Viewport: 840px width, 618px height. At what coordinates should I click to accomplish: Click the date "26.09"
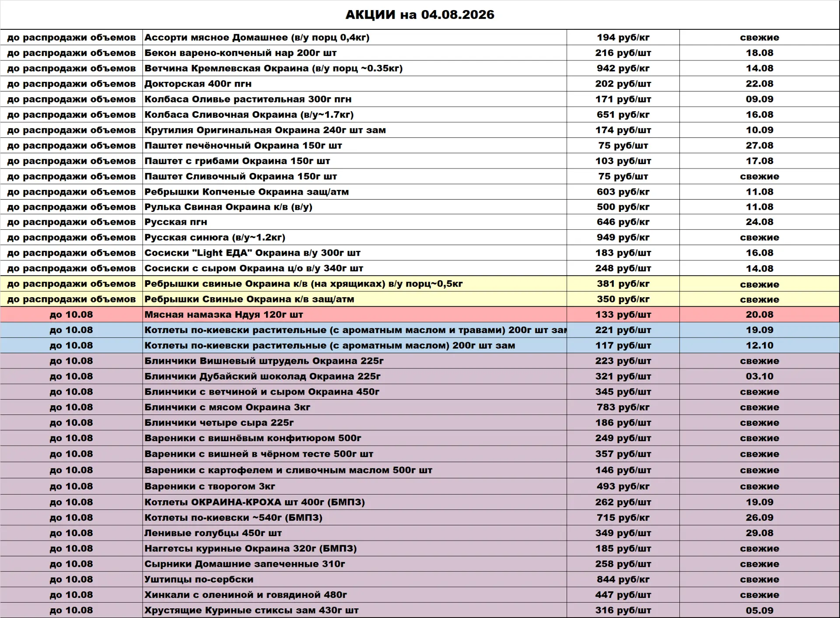(759, 518)
